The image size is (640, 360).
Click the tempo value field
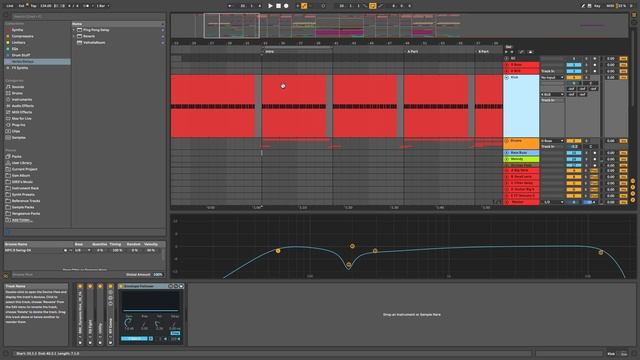pyautogui.click(x=46, y=6)
